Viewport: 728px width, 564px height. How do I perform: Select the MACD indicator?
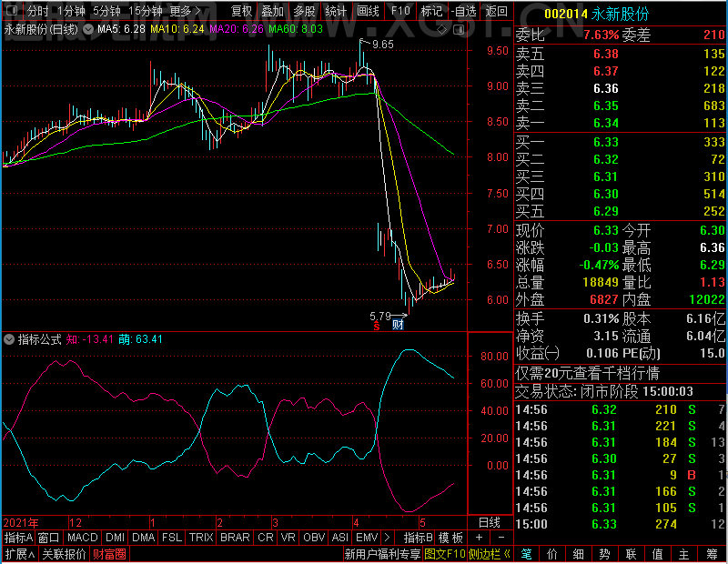[x=83, y=538]
